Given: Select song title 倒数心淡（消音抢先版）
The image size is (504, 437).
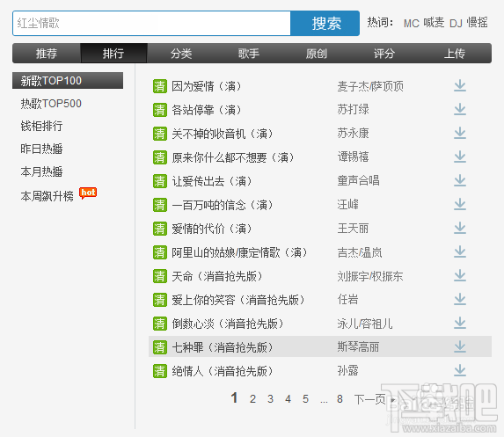Looking at the screenshot, I should [x=228, y=324].
